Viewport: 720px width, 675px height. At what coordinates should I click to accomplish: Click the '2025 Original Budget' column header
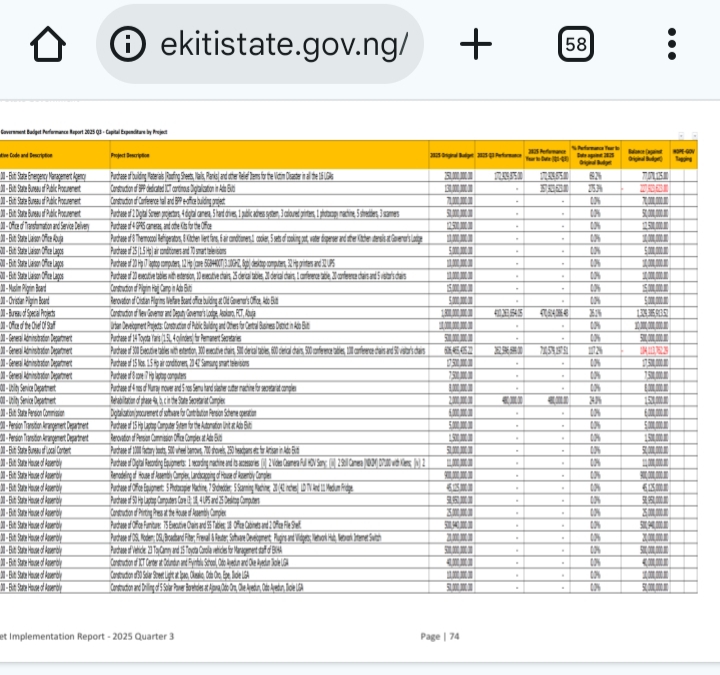click(451, 156)
